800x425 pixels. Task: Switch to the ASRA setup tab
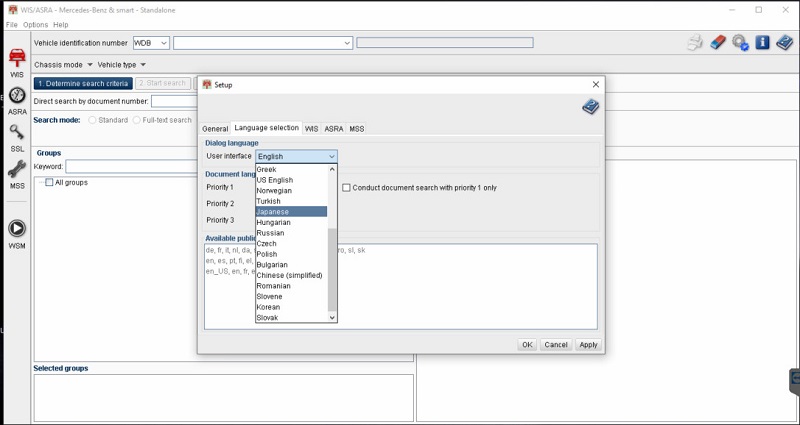pos(334,129)
